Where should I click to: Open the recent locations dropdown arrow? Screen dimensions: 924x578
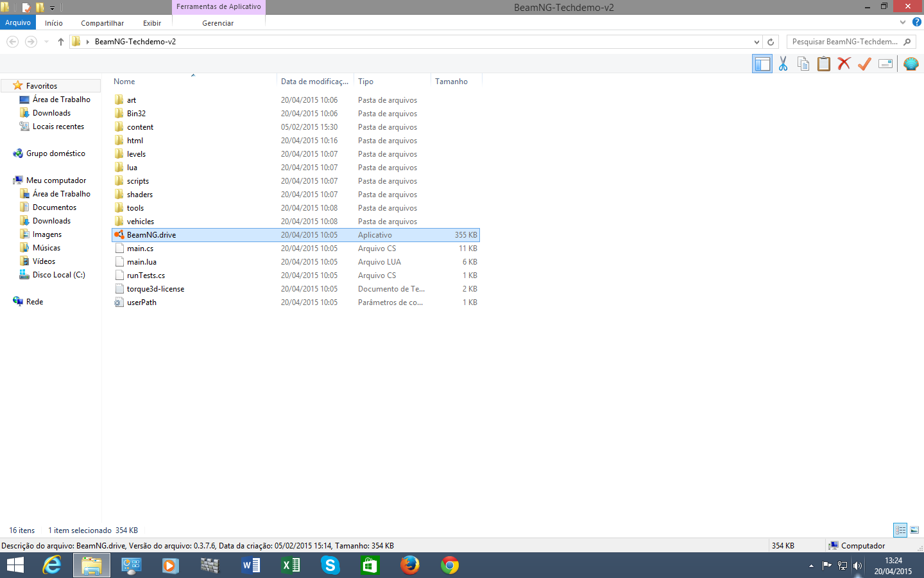pos(46,42)
